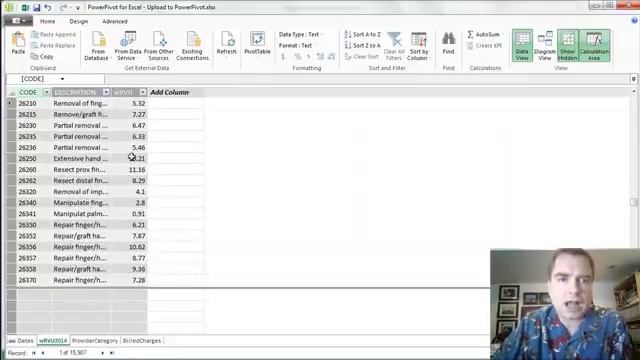Click the Redo arrow in quick access toolbar
This screenshot has height=360, width=640.
(63, 7)
